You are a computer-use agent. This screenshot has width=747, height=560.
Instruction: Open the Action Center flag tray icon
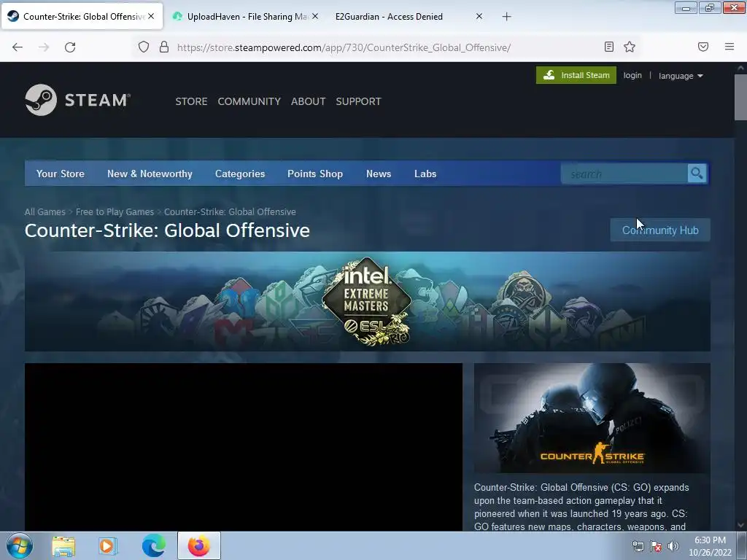pos(656,546)
